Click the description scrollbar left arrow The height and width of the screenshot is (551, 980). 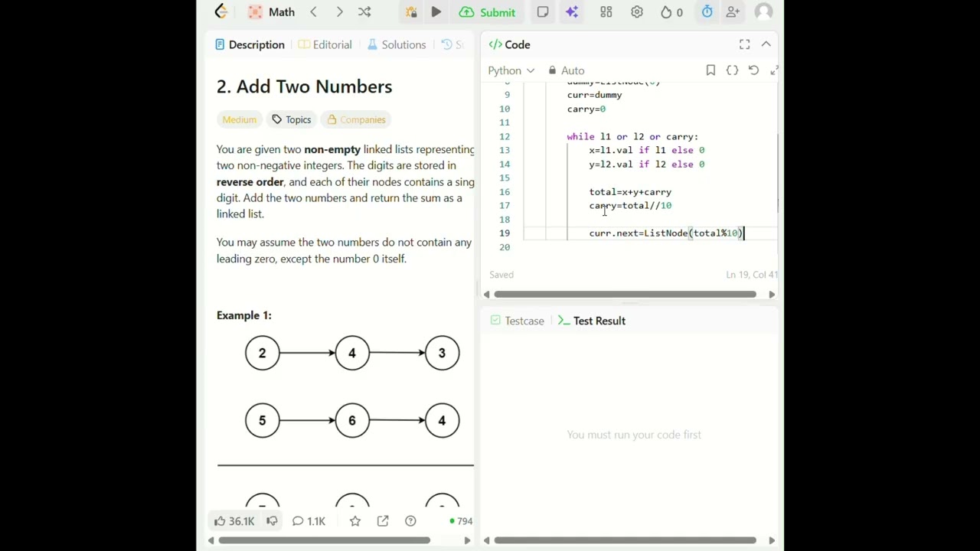(x=211, y=540)
